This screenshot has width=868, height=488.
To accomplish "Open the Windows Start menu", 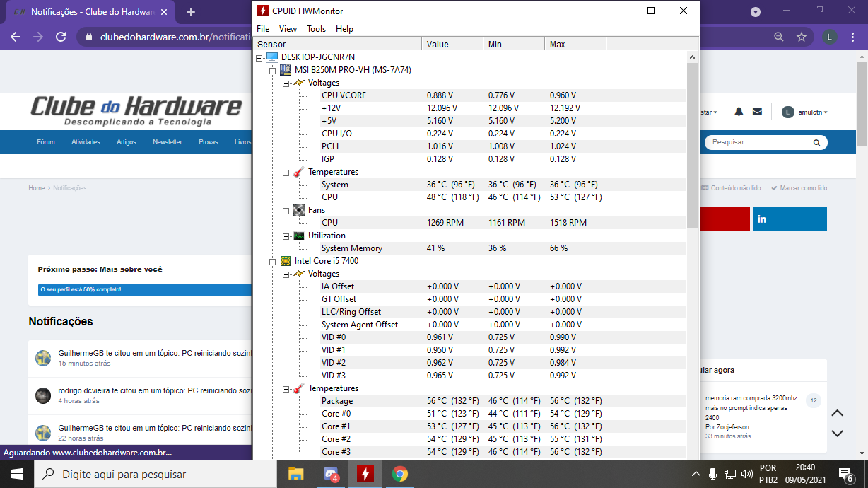I will click(x=17, y=475).
